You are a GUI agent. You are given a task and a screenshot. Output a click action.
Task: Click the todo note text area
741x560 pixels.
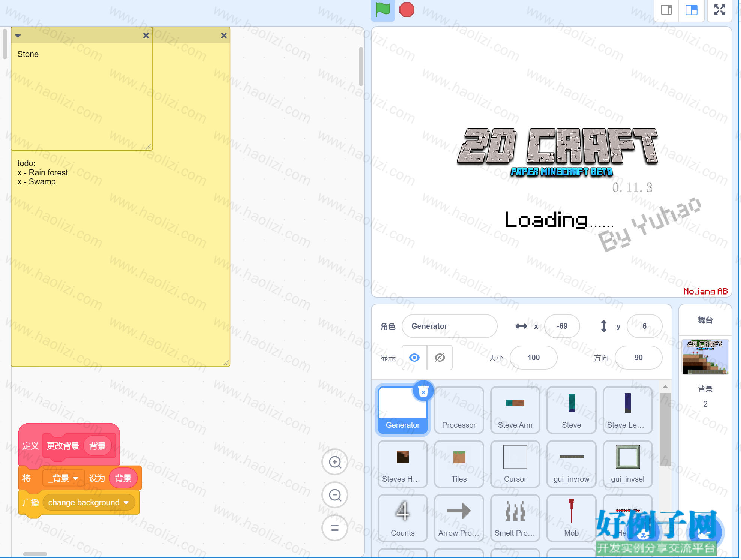pos(120,259)
